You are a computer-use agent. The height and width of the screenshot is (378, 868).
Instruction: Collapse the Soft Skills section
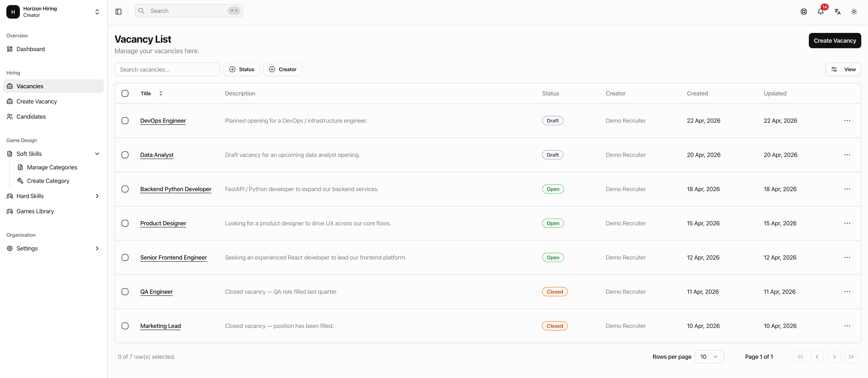tap(97, 154)
